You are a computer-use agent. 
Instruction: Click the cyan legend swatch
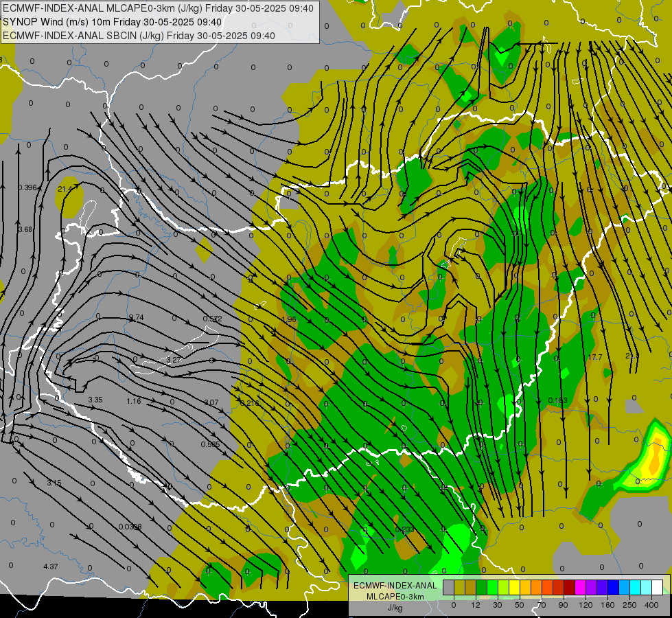point(636,587)
